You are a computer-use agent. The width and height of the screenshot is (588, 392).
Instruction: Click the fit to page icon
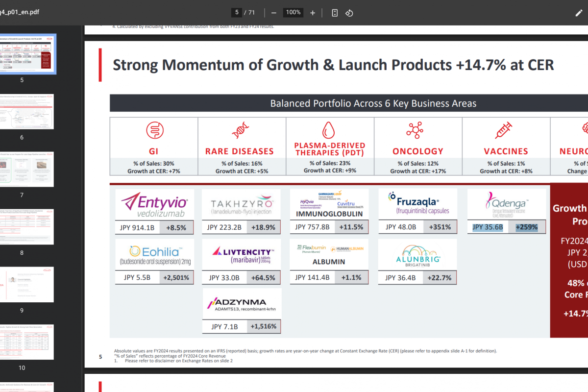[x=335, y=13]
